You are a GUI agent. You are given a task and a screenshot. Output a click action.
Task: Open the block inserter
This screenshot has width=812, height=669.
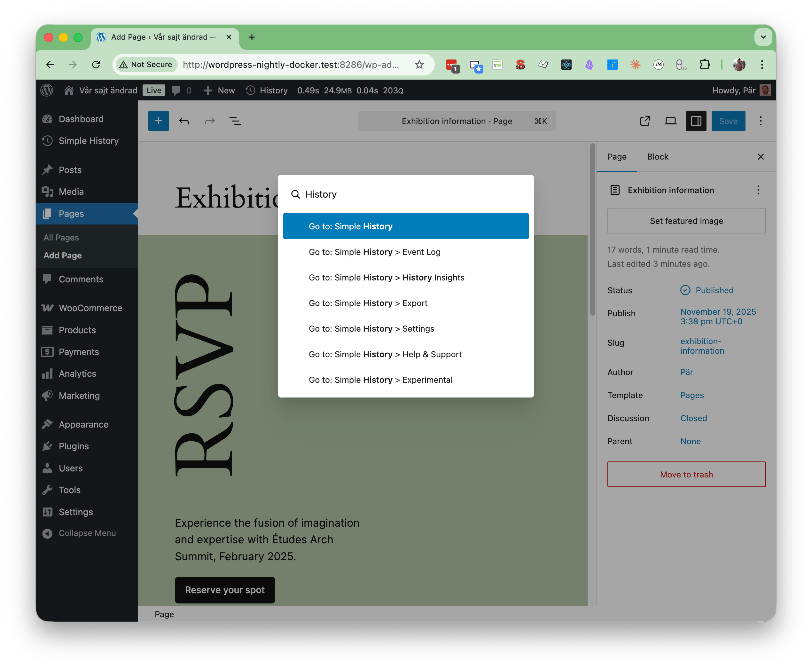(158, 121)
